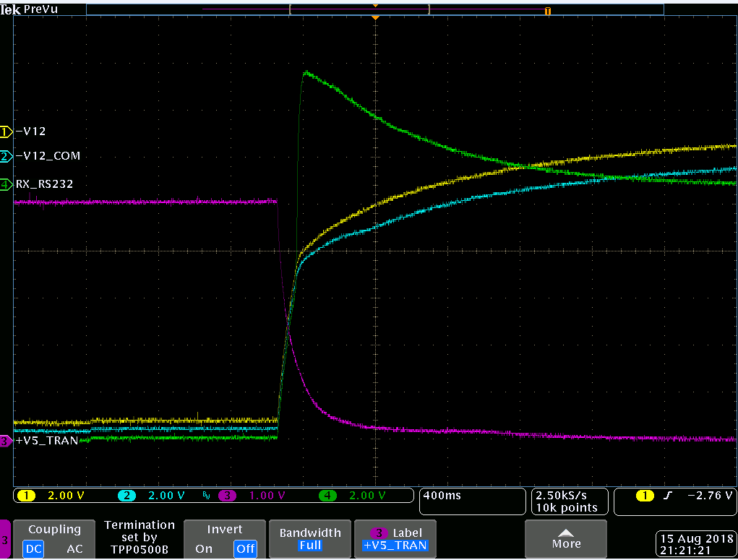The height and width of the screenshot is (560, 738).
Task: Open the More menu
Action: click(566, 539)
